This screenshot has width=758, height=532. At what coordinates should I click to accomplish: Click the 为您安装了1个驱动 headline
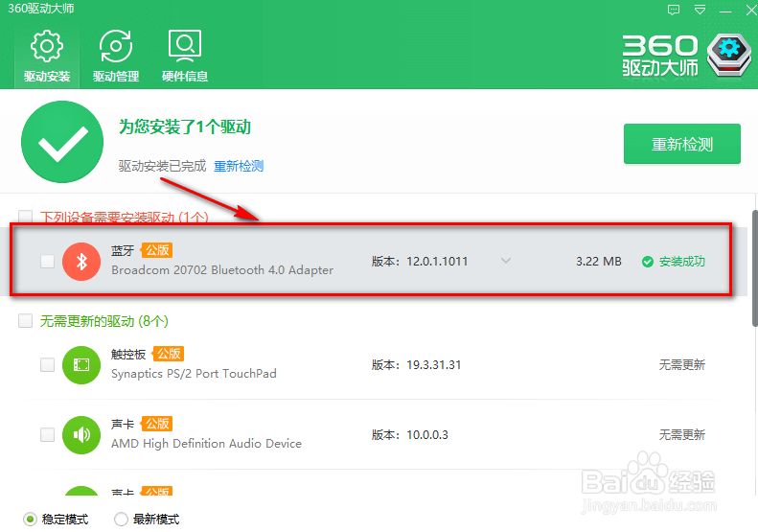click(185, 127)
